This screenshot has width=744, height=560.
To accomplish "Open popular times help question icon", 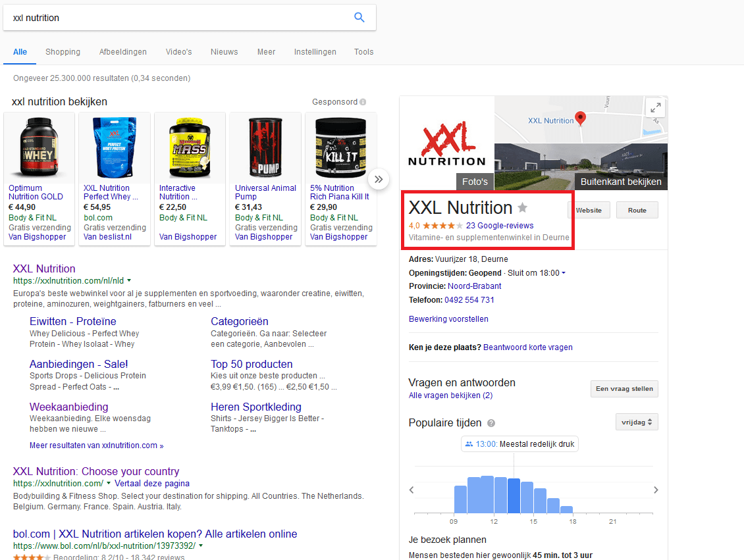I will (x=491, y=423).
